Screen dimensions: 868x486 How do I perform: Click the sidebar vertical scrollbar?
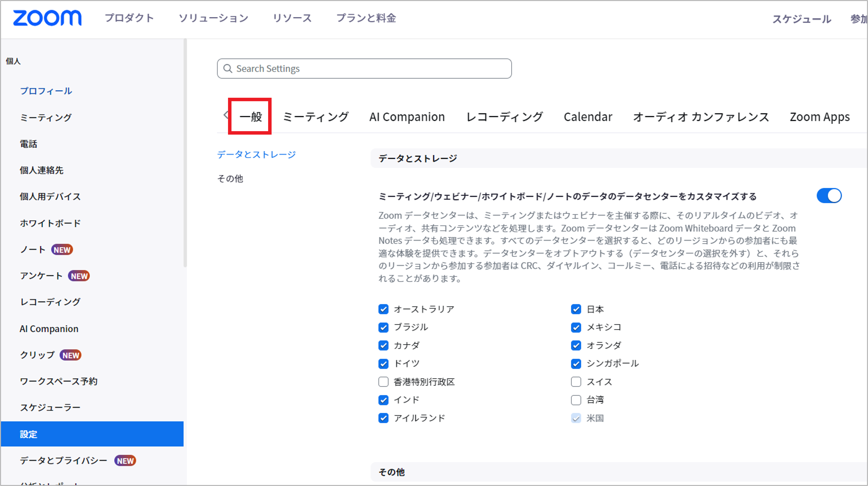pyautogui.click(x=185, y=153)
